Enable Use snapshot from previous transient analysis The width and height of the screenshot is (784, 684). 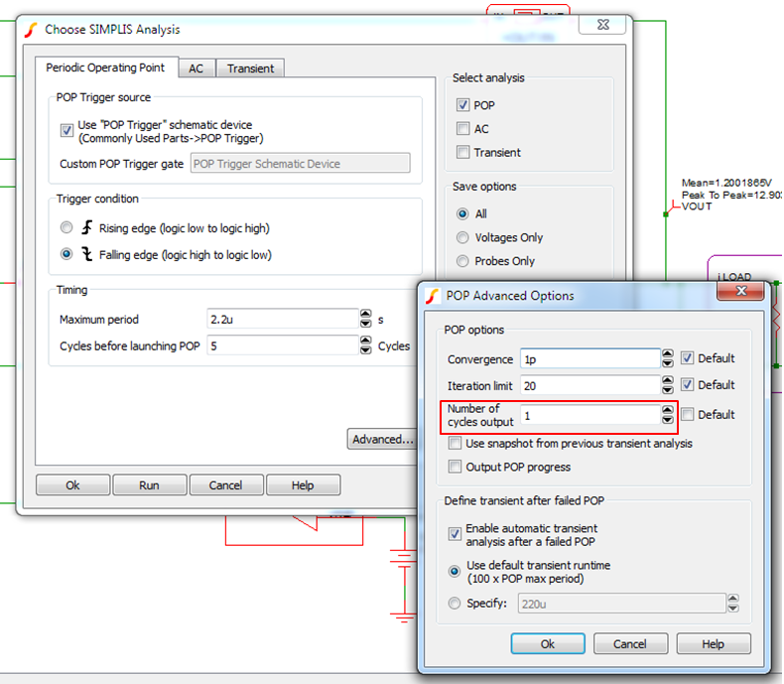point(455,443)
